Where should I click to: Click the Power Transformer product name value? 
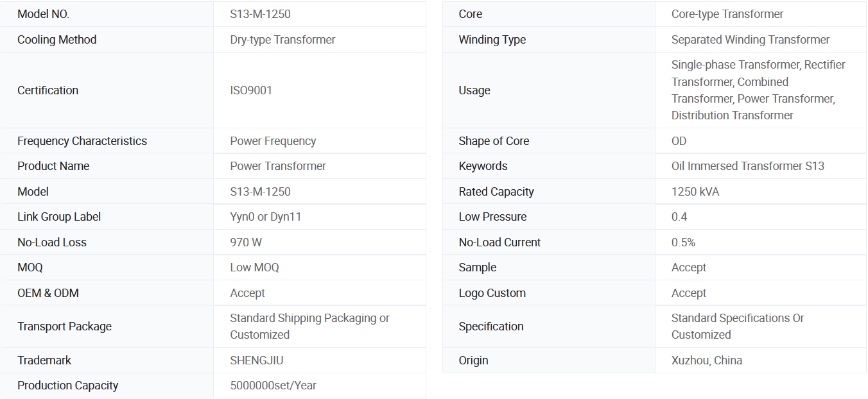click(x=278, y=166)
